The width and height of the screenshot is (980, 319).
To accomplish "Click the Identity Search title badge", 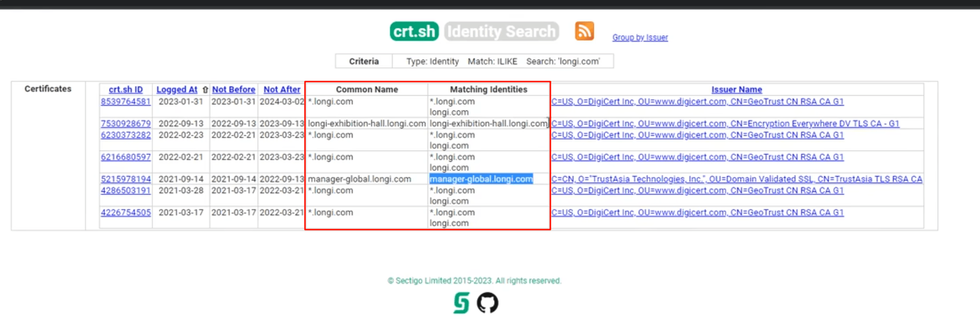I will coord(501,31).
